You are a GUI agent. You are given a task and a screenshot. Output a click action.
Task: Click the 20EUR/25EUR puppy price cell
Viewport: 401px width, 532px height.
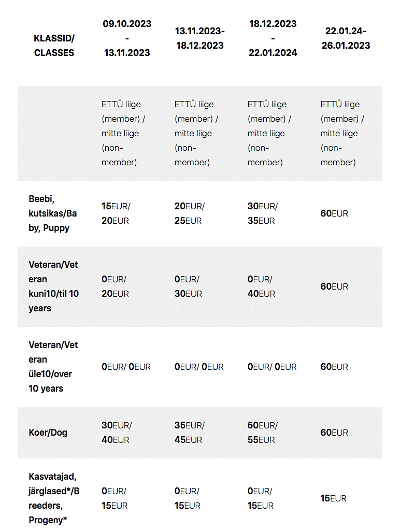point(190,213)
